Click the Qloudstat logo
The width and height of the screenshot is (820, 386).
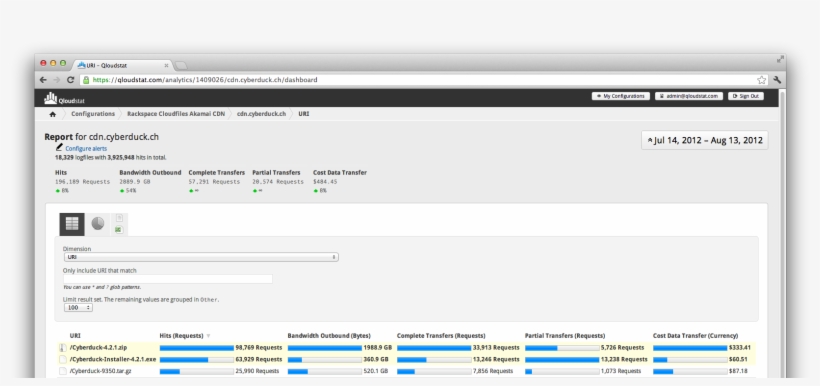pos(64,98)
